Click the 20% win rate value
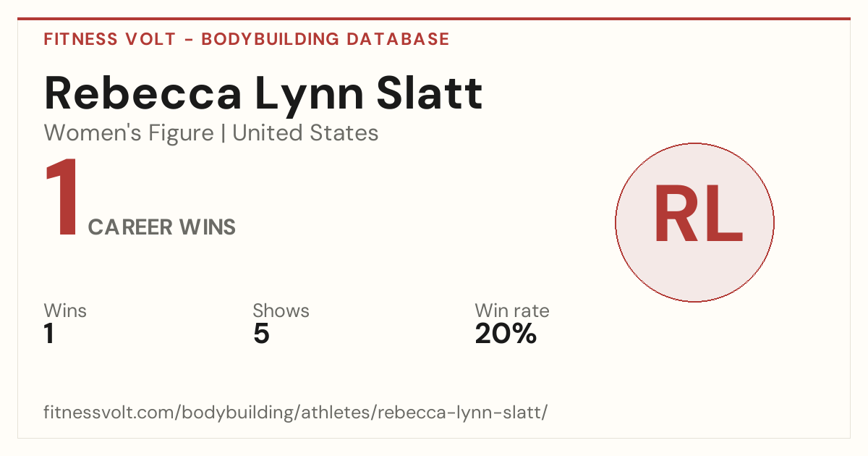The width and height of the screenshot is (868, 456). (x=506, y=334)
